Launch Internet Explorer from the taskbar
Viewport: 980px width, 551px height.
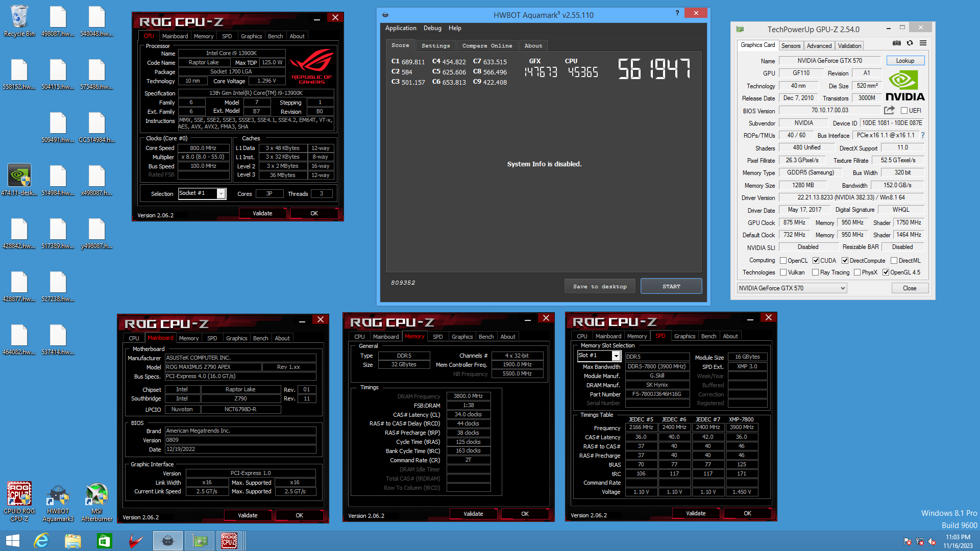coord(41,541)
